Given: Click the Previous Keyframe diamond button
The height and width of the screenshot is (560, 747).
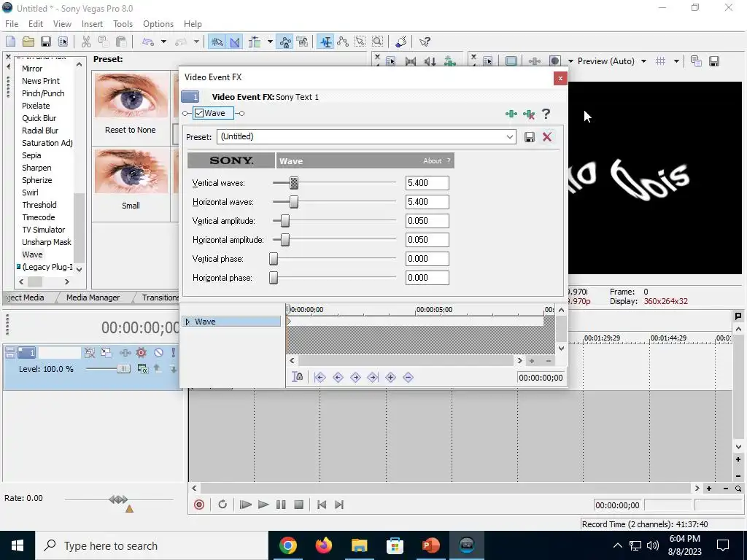Looking at the screenshot, I should point(338,378).
